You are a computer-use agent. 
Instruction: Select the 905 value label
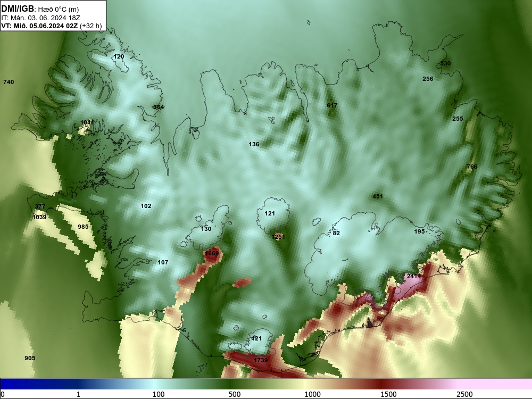30,358
